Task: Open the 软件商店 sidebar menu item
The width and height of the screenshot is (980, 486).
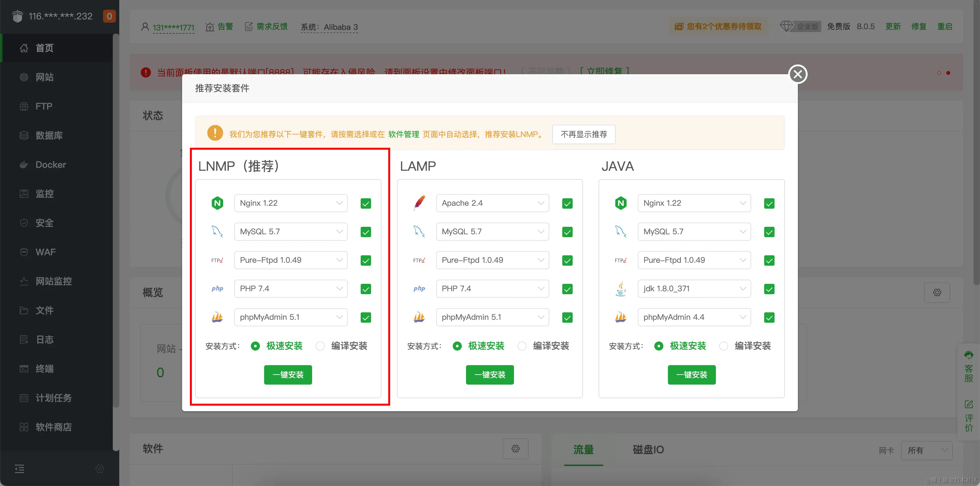Action: pyautogui.click(x=53, y=427)
